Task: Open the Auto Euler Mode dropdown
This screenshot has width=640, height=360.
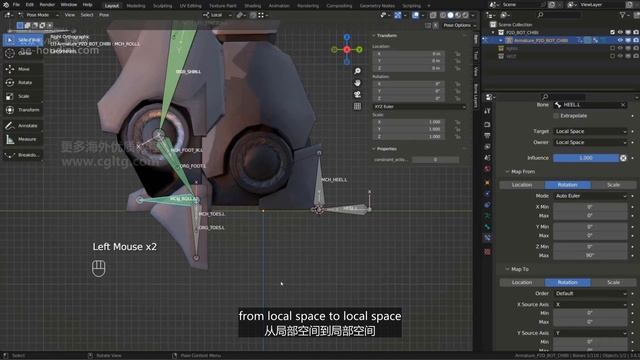Action: pyautogui.click(x=590, y=196)
